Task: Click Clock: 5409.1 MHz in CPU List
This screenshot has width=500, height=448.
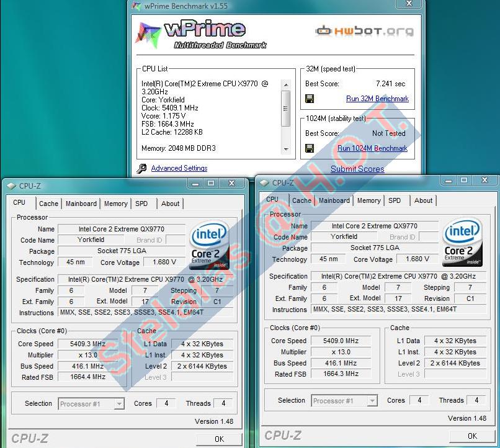Action: [x=170, y=108]
